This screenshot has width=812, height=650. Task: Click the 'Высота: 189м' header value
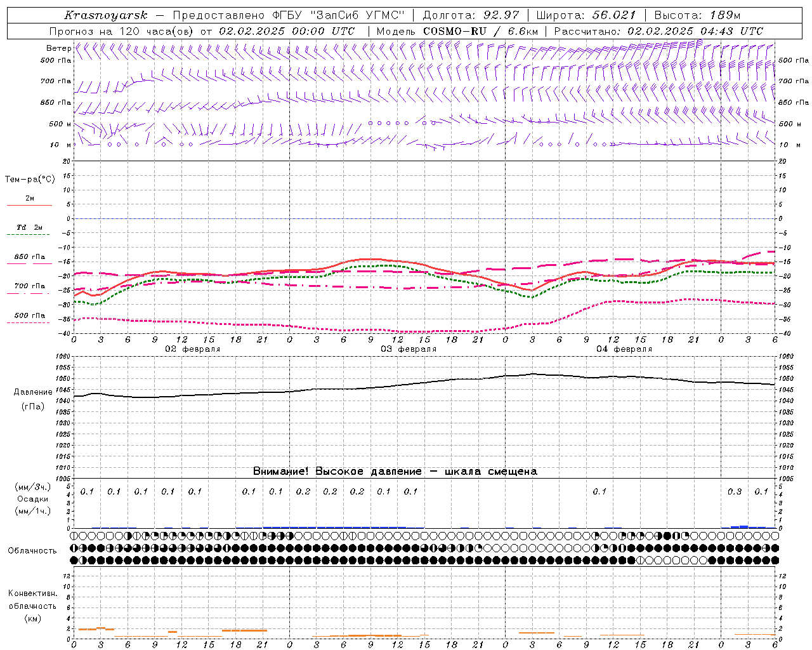(x=697, y=15)
